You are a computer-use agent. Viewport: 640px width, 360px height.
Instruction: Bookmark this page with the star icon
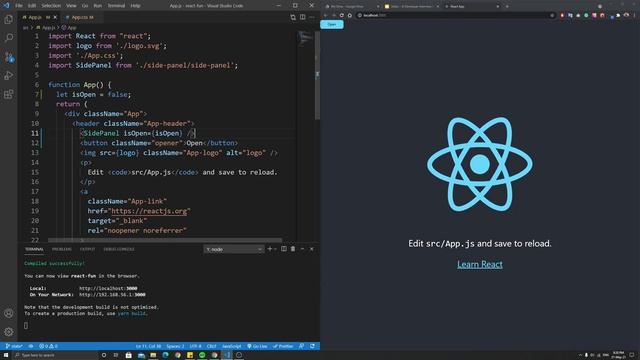(x=552, y=16)
